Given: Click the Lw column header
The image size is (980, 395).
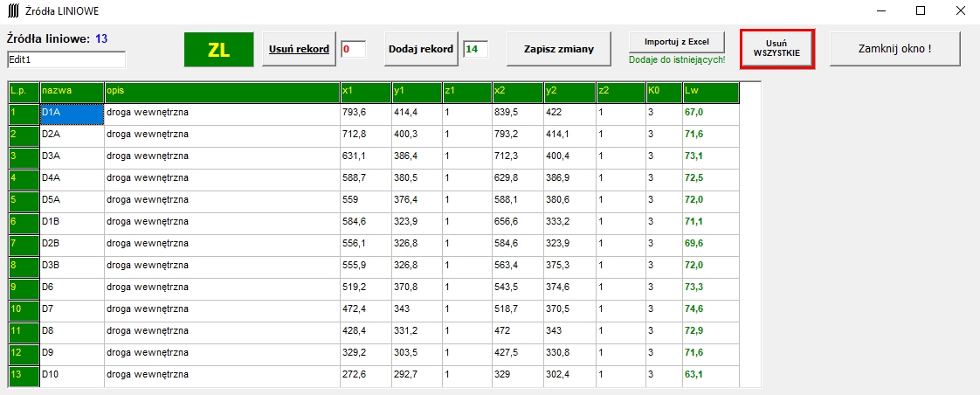Looking at the screenshot, I should (x=710, y=91).
